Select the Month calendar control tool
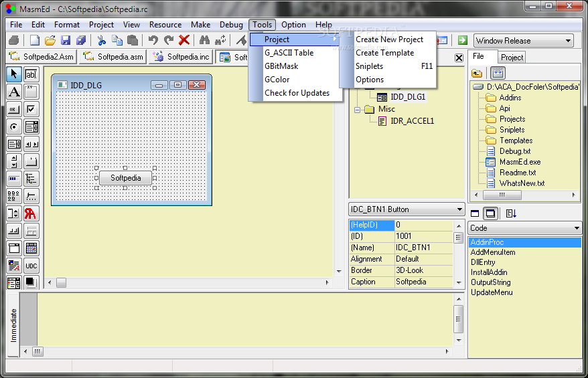 click(31, 248)
